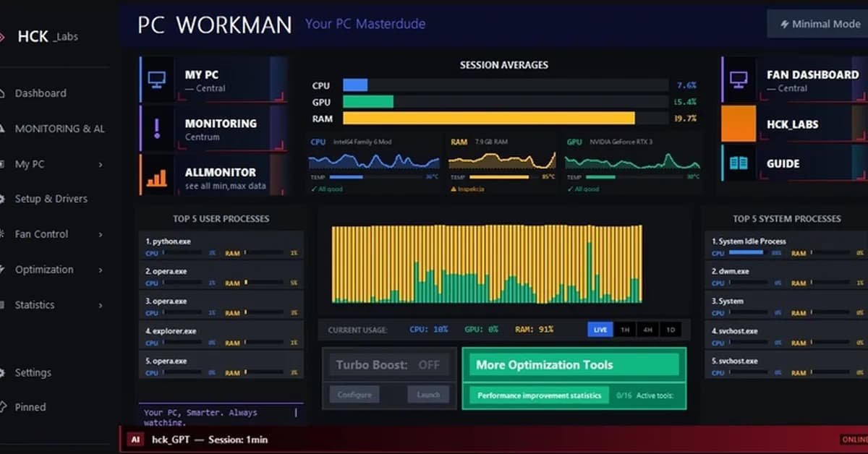The height and width of the screenshot is (454, 868).
Task: Expand the Optimization menu
Action: [x=43, y=269]
